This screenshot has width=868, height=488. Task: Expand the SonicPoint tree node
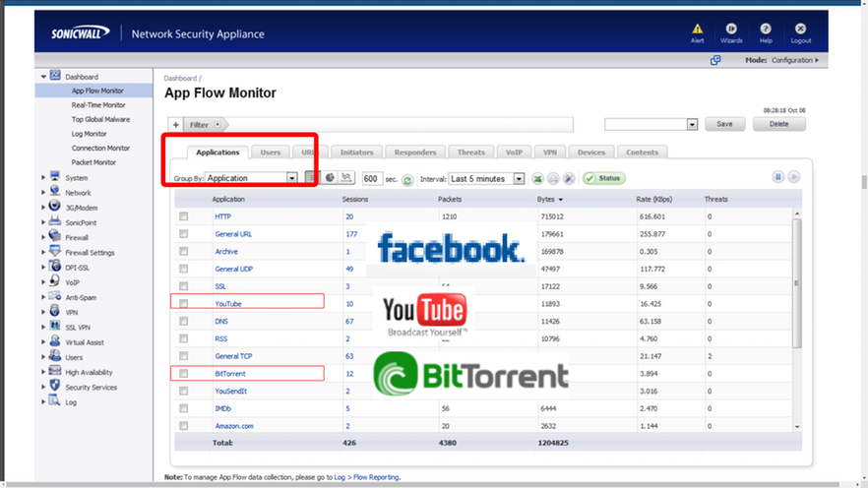(x=43, y=222)
